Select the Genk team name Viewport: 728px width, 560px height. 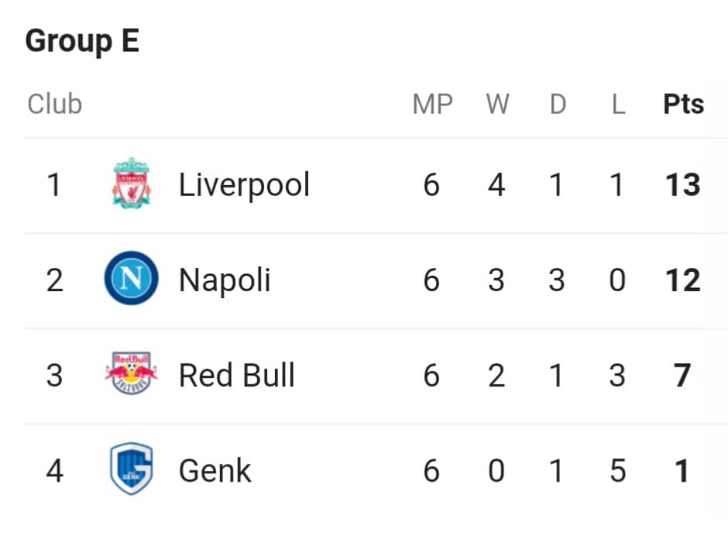[215, 470]
